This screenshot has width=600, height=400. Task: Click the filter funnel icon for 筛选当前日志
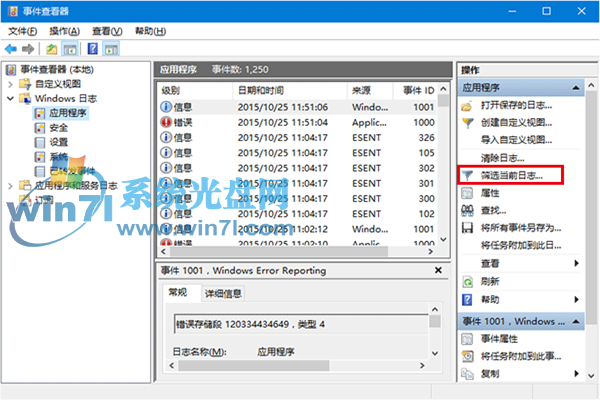[x=467, y=175]
